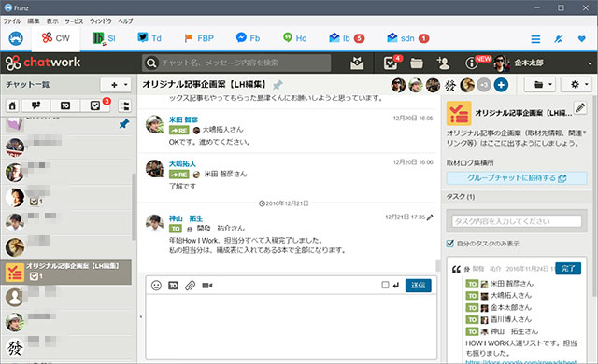Switch to the FBP service tab

click(x=199, y=38)
